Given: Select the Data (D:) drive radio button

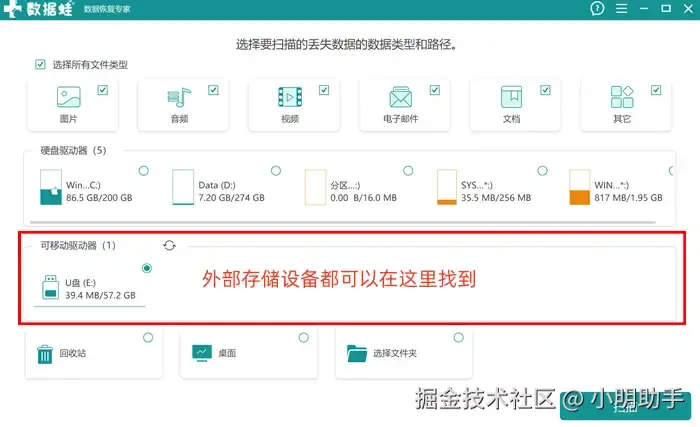Looking at the screenshot, I should pos(276,171).
